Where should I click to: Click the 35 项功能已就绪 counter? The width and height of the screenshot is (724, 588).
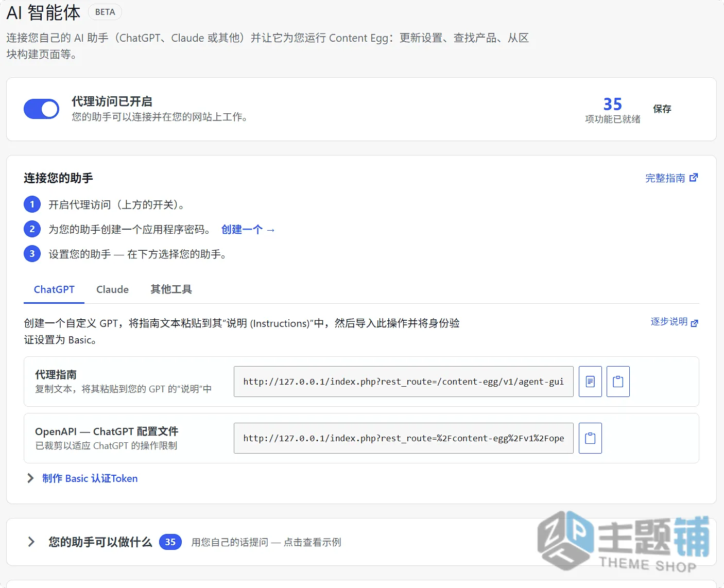coord(613,110)
